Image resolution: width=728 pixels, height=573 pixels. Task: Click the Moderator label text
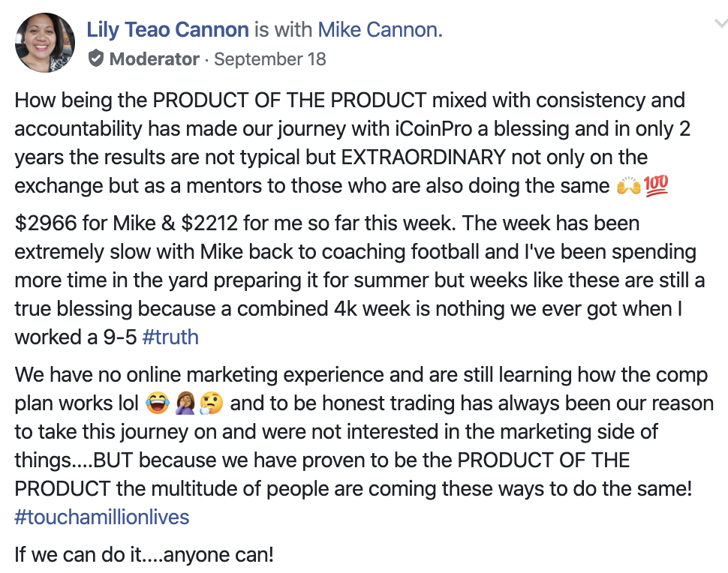(154, 59)
